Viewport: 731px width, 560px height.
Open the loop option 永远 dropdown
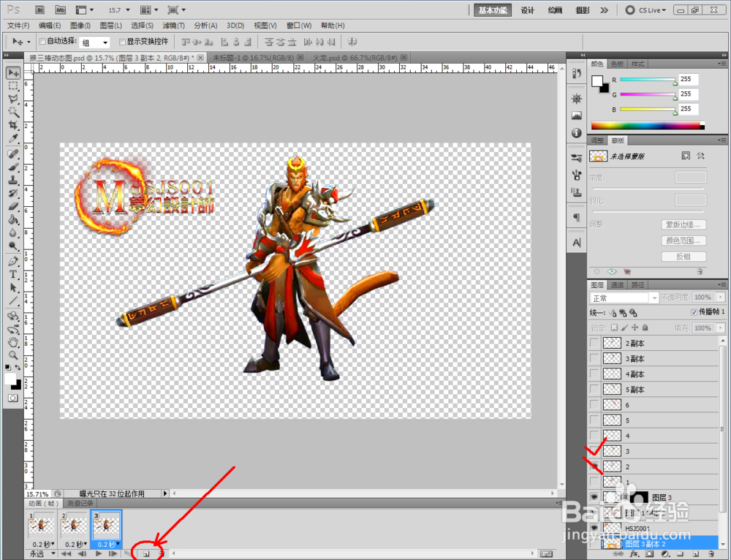pyautogui.click(x=42, y=553)
